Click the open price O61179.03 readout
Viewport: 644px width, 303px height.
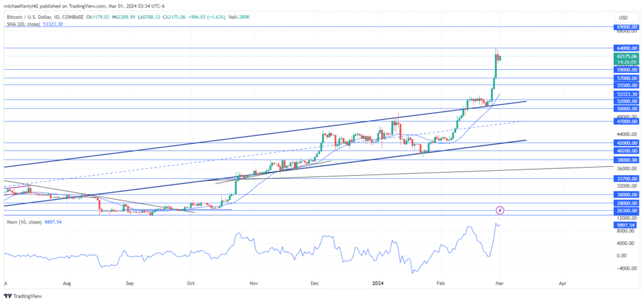tap(97, 17)
